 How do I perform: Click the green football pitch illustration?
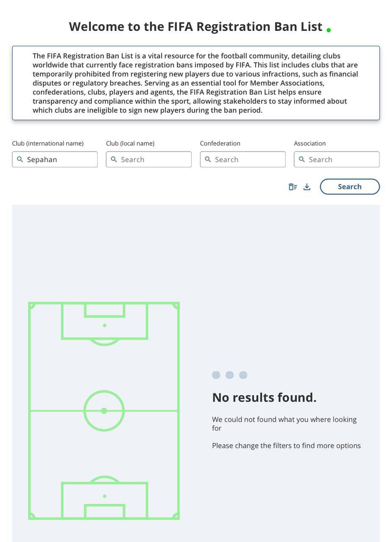[x=104, y=411]
